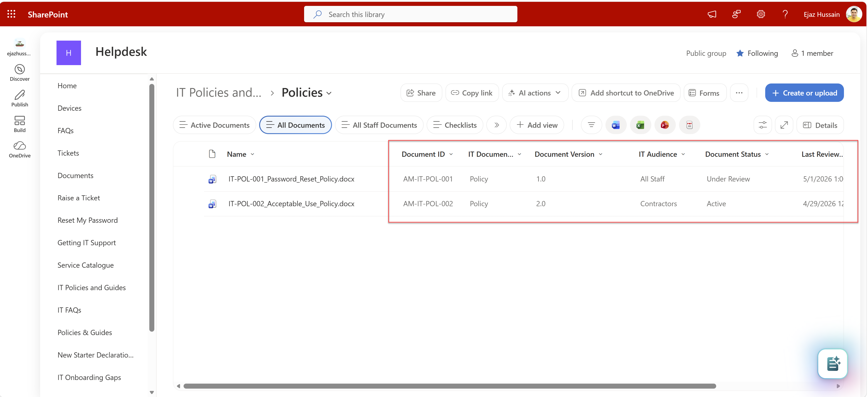The width and height of the screenshot is (868, 397).
Task: Click the Helpdesk site logo tile
Action: tap(69, 53)
